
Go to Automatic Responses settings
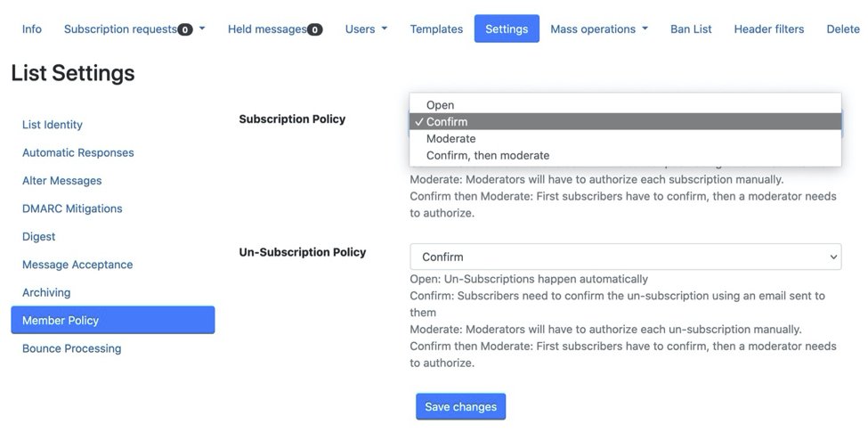(78, 152)
